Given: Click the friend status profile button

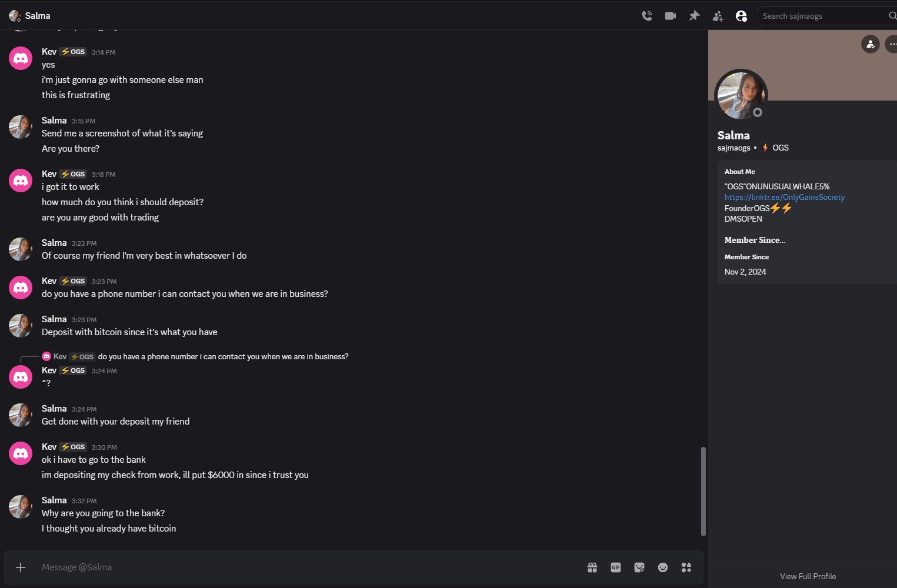Looking at the screenshot, I should coord(871,44).
